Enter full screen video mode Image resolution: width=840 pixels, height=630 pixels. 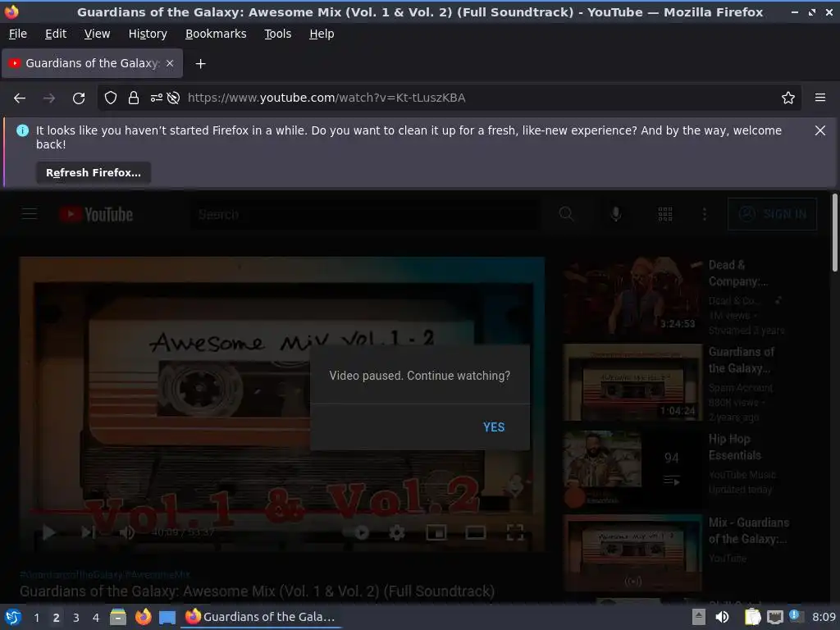pos(515,532)
